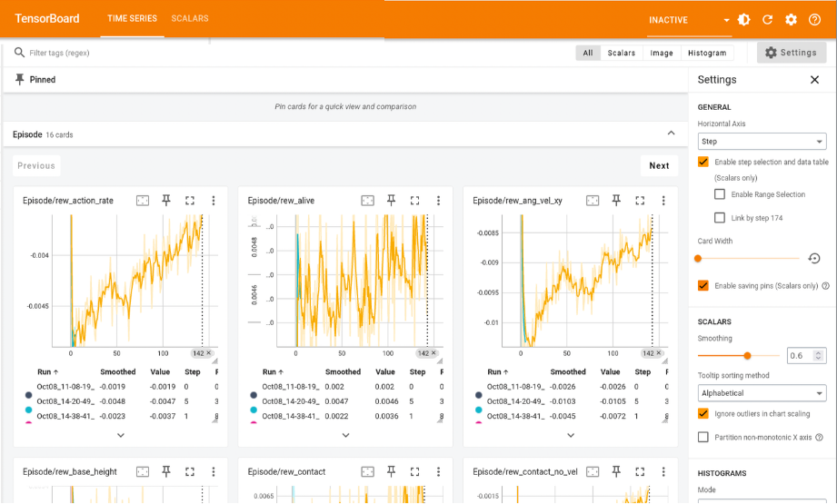The image size is (837, 504).
Task: Pin the Episode/rew_action_rate card
Action: point(166,201)
